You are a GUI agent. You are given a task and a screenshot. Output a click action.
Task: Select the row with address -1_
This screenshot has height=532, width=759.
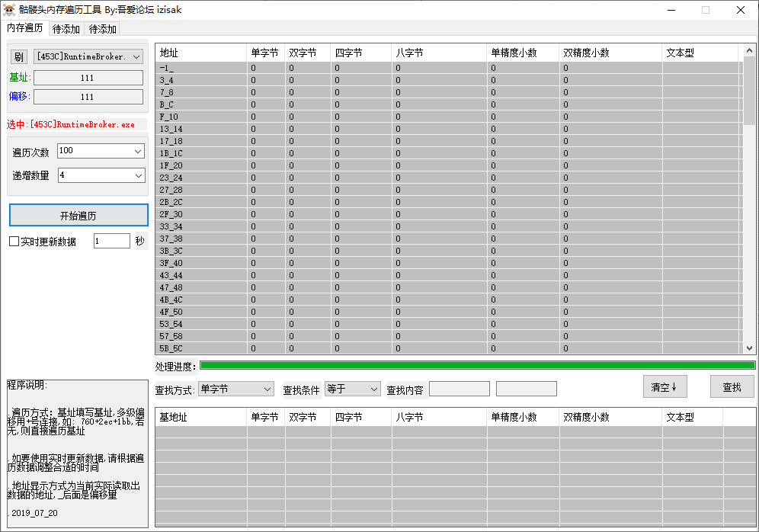(x=449, y=68)
